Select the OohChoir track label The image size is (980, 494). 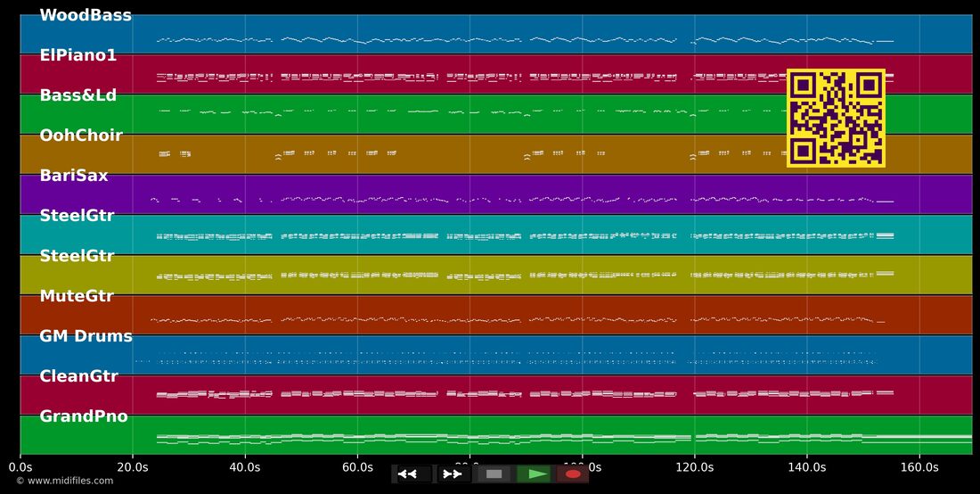tap(81, 136)
